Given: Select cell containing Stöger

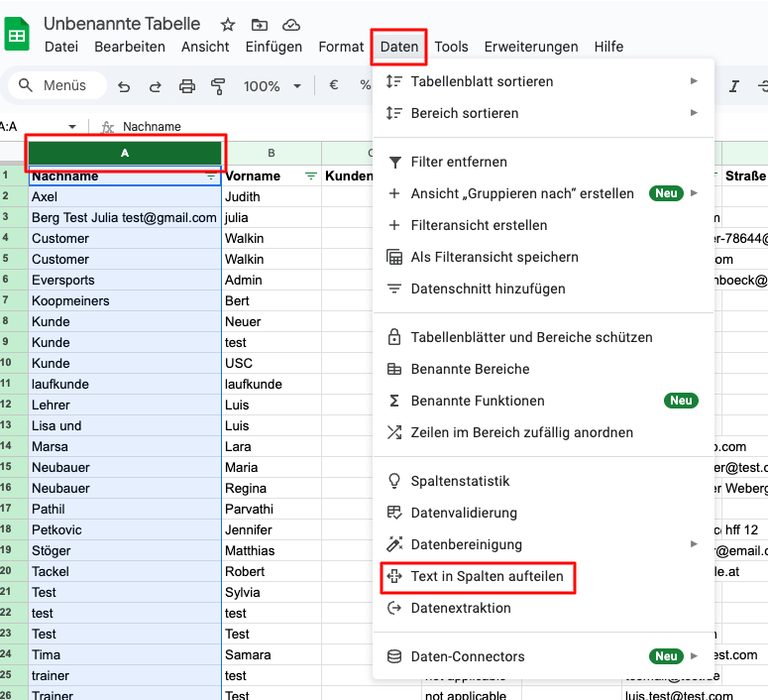Looking at the screenshot, I should pos(125,550).
